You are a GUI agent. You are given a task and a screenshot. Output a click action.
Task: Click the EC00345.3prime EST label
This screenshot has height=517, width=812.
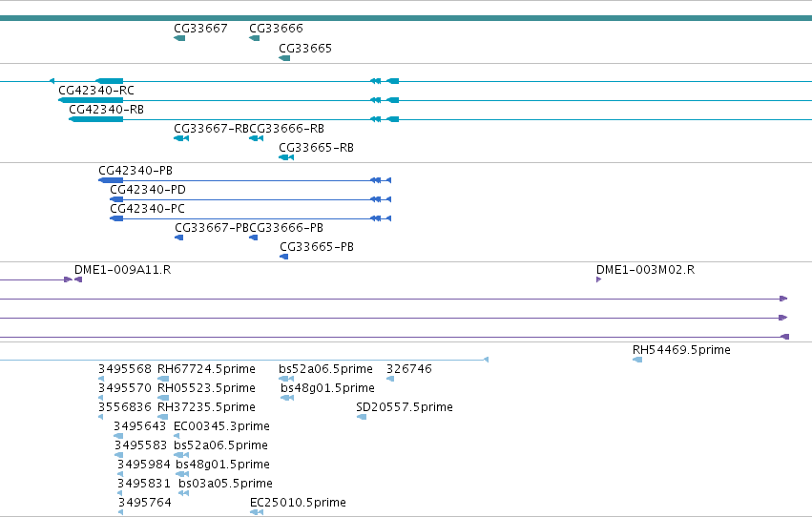tap(221, 427)
